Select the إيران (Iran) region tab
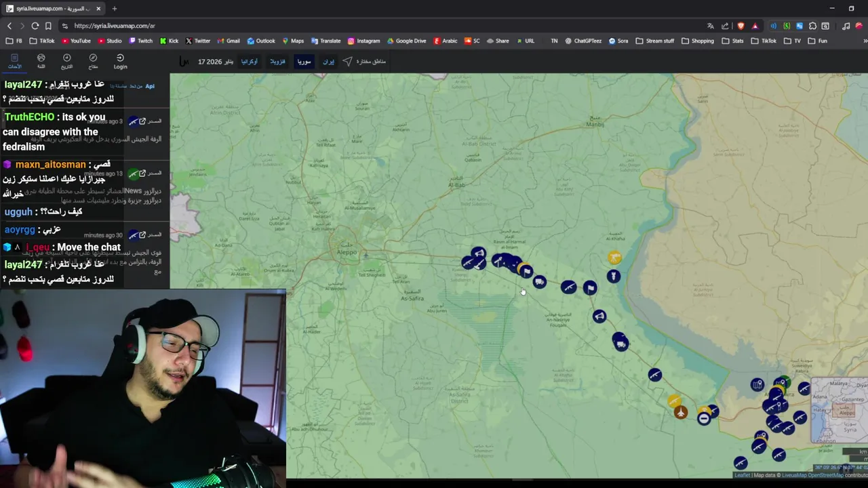 pos(328,61)
